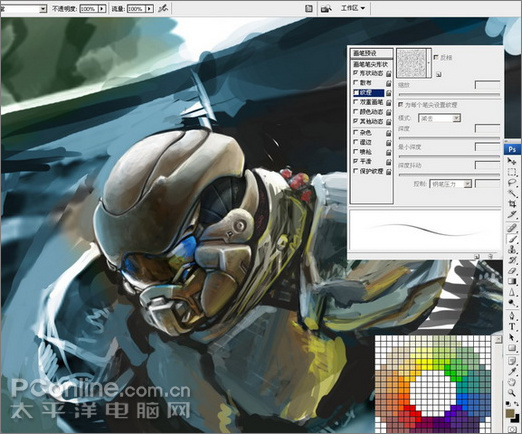
Task: Select the Type (T) tool
Action: pos(511,327)
